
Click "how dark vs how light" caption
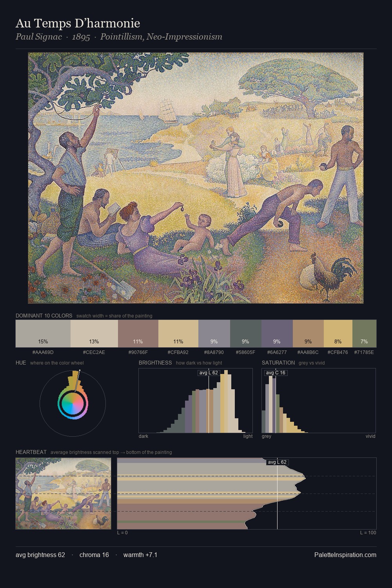(199, 363)
